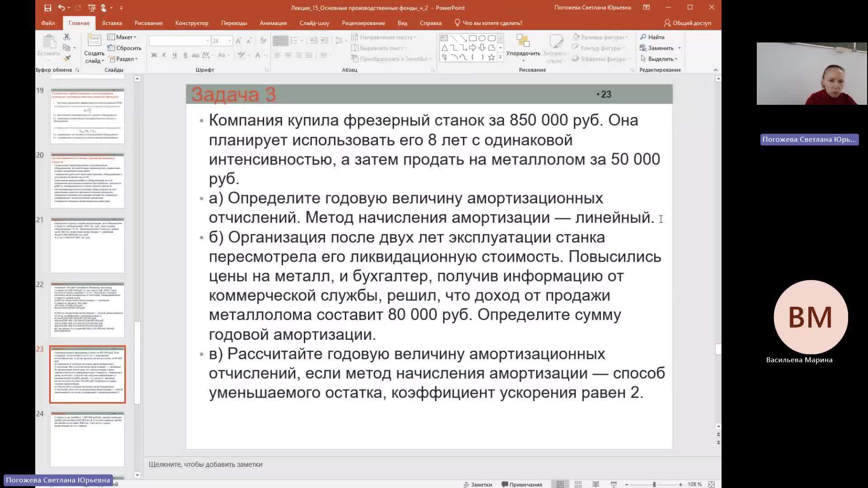Open Примечания comments pane
The image size is (868, 488).
coord(522,484)
